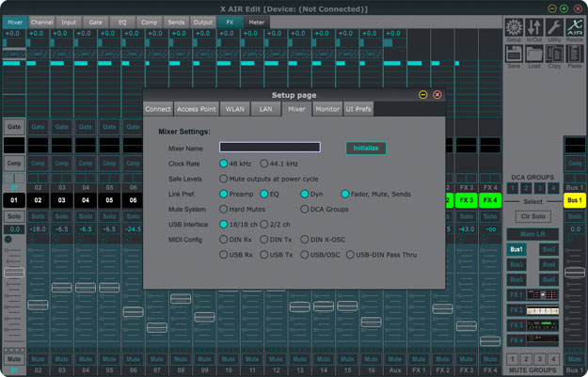The image size is (588, 377).
Task: Switch to the Access Point tab
Action: click(197, 109)
